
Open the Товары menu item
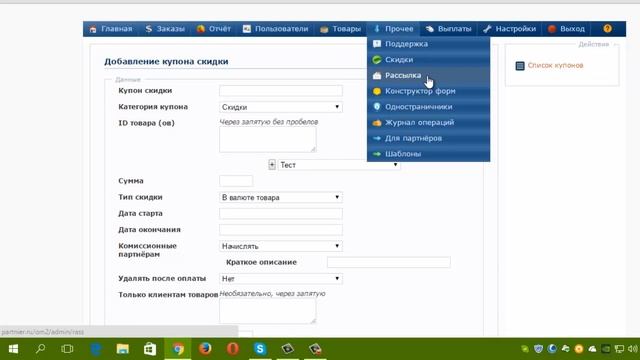point(340,29)
